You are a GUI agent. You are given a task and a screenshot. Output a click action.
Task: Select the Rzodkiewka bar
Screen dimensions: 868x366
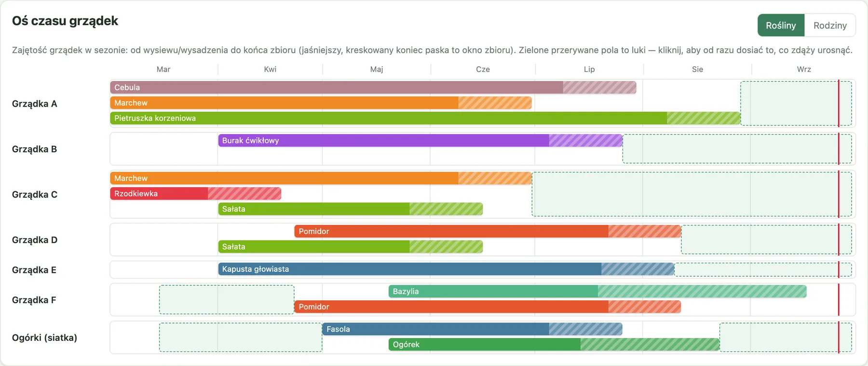coord(196,194)
